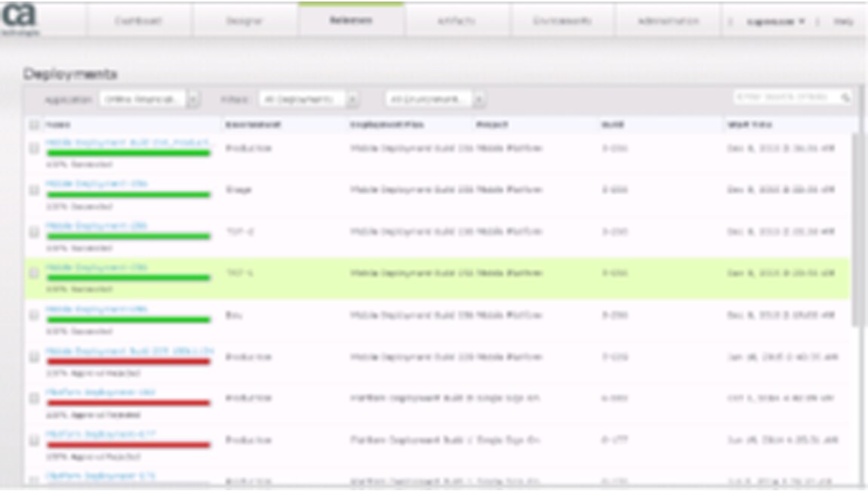
Task: Click the CA Technologies logo
Action: pos(20,18)
